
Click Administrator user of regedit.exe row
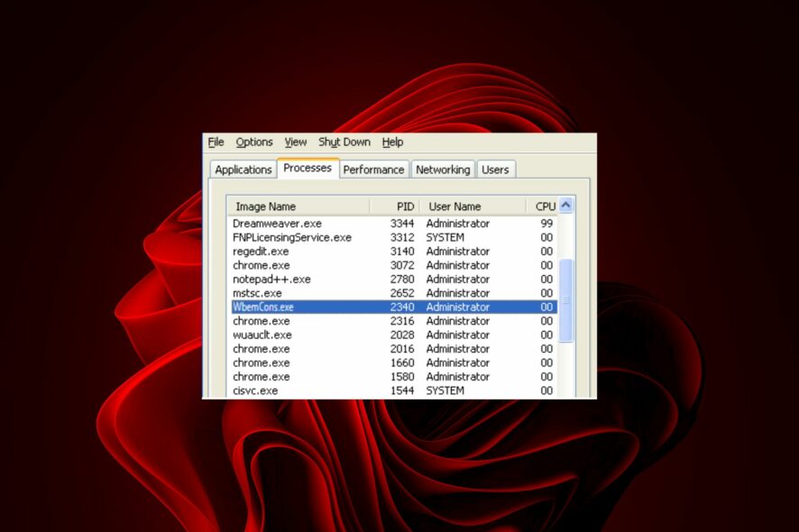[457, 252]
